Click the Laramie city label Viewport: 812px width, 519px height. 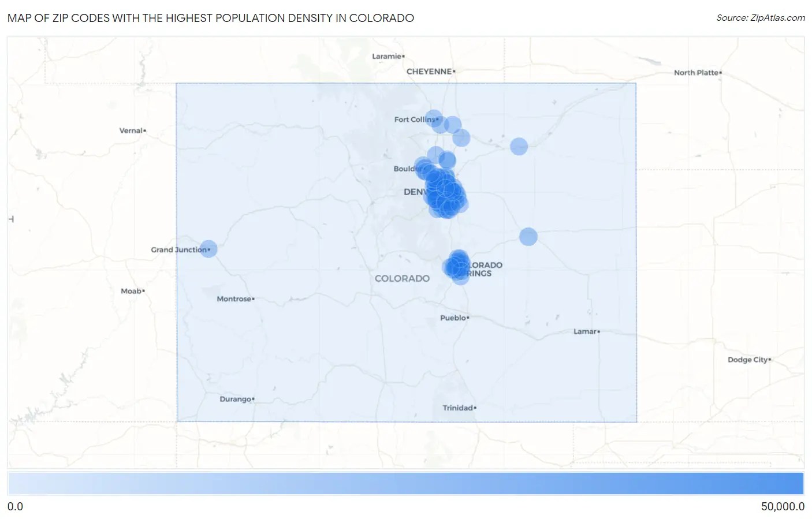point(387,56)
